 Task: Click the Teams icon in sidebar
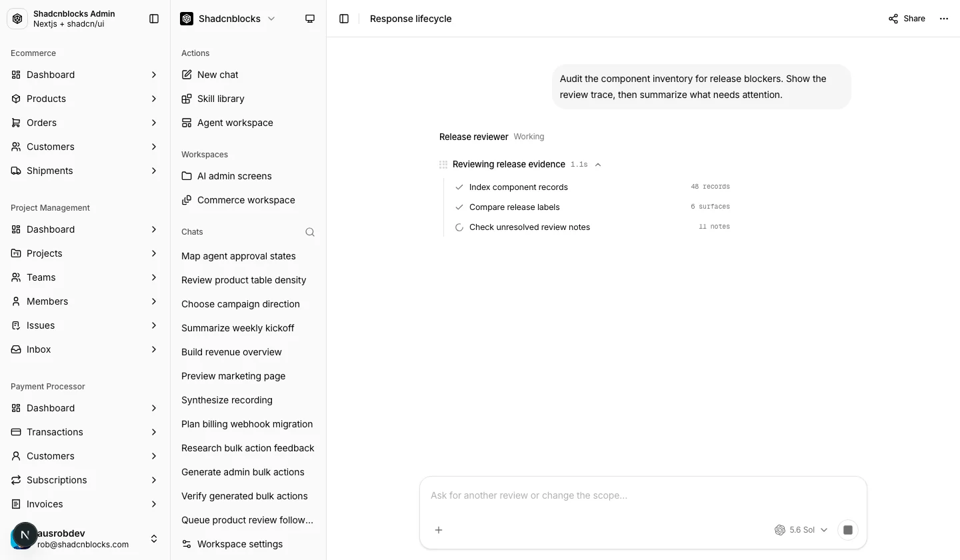tap(16, 277)
